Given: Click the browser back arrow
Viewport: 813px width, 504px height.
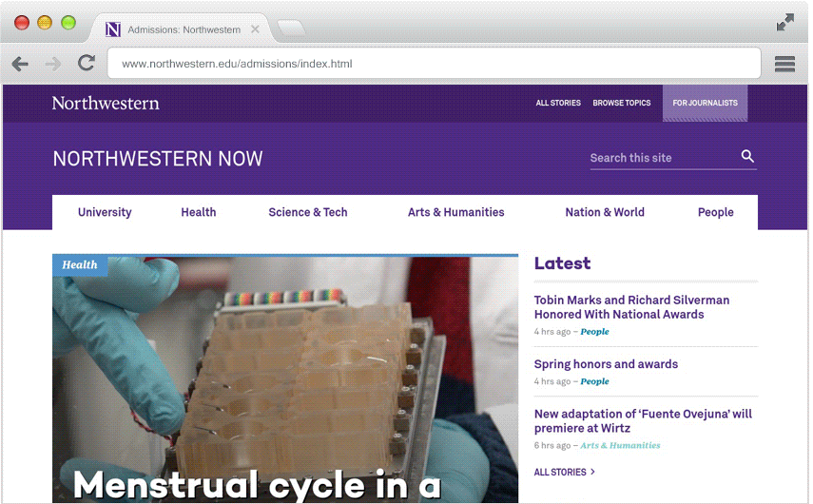Looking at the screenshot, I should [x=20, y=64].
